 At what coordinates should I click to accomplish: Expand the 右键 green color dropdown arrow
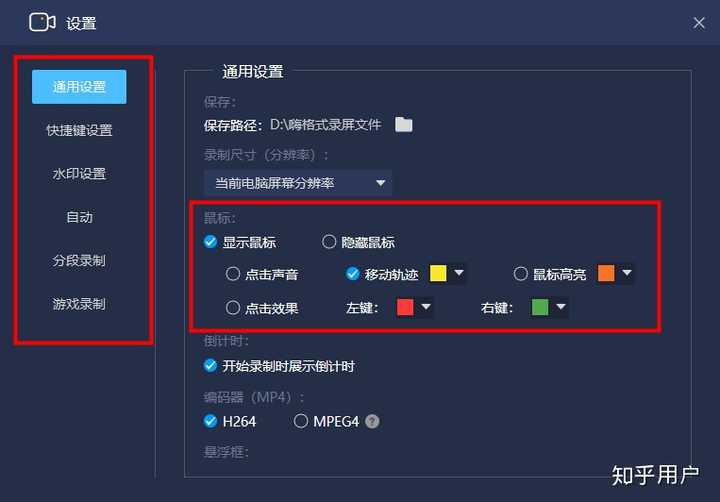click(x=561, y=306)
